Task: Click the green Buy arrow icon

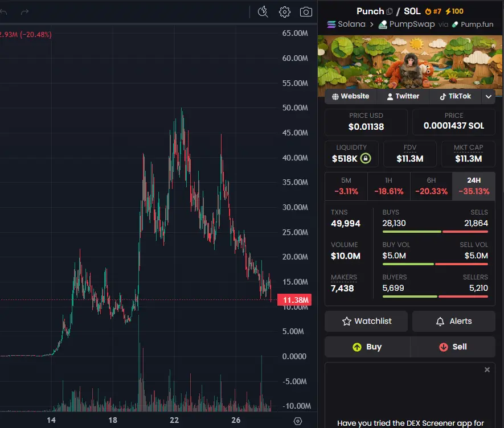Action: pyautogui.click(x=357, y=347)
